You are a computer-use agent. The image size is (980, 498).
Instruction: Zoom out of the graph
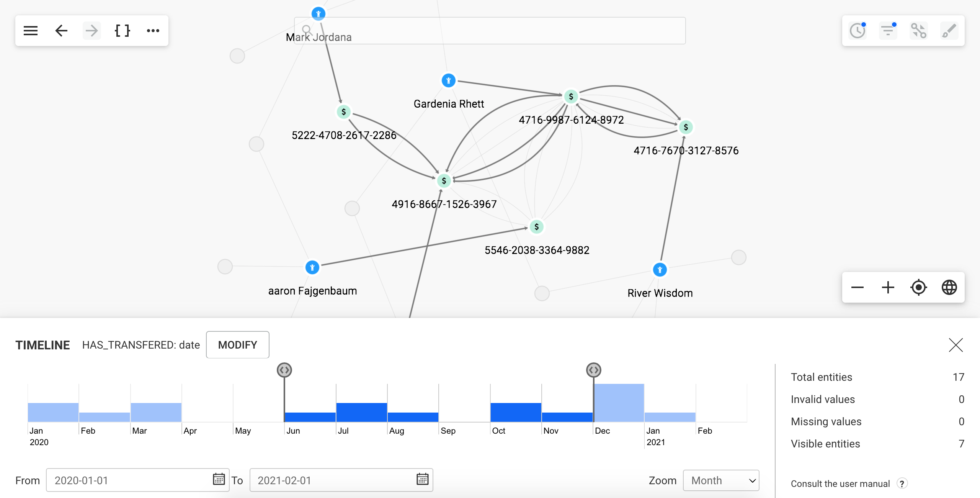point(857,287)
